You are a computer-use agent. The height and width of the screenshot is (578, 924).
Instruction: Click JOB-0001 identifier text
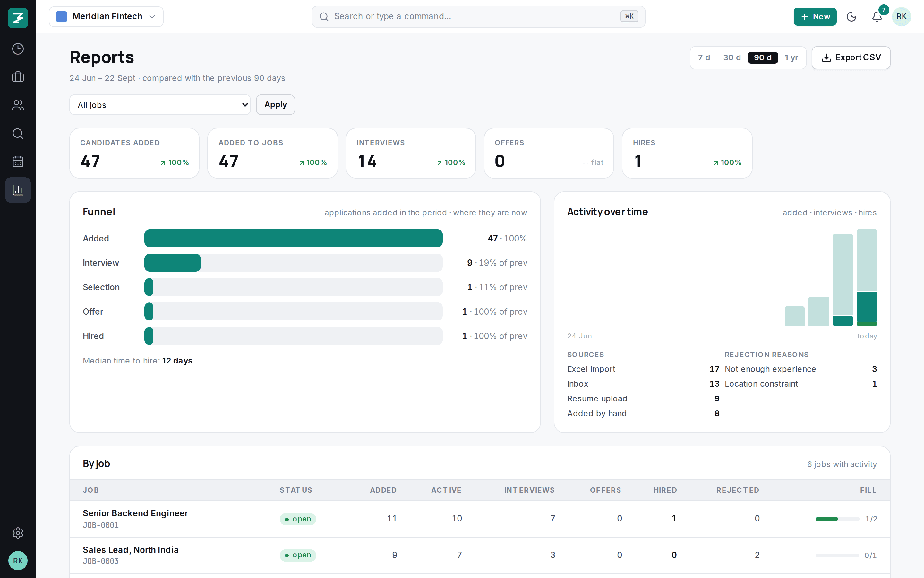click(x=101, y=525)
